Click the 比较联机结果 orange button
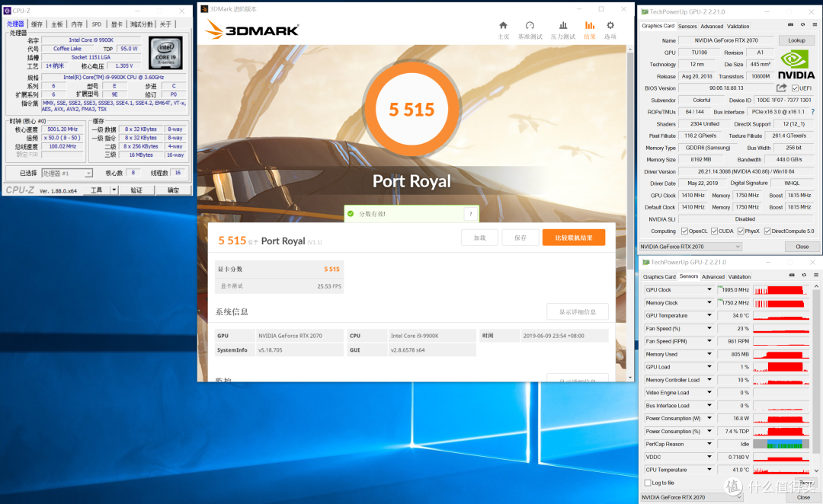Viewport: 823px width, 504px height. 574,238
